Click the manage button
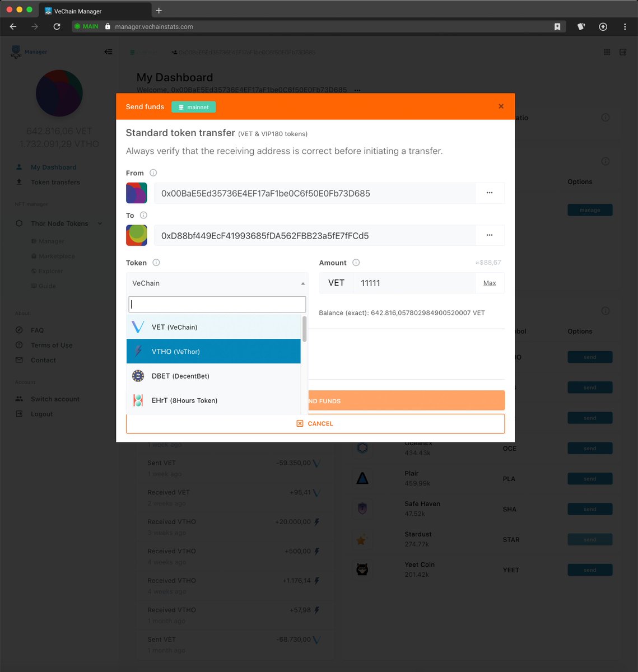This screenshot has width=638, height=672. [590, 211]
